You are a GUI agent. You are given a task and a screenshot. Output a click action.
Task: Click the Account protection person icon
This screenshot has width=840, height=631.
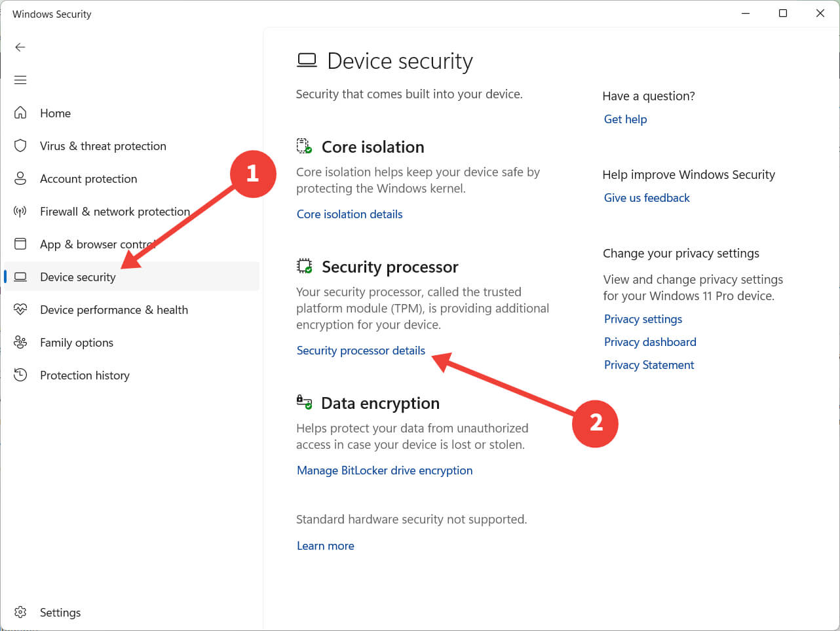21,178
